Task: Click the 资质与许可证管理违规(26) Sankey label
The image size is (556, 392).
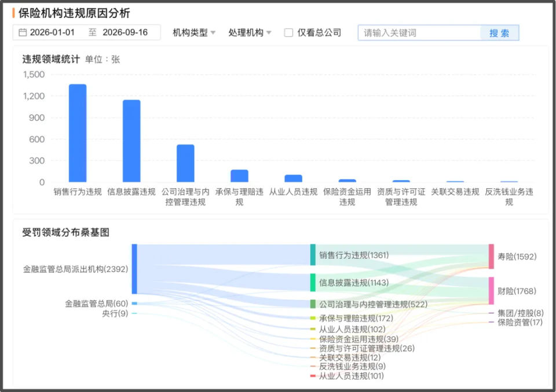Action: tap(367, 349)
